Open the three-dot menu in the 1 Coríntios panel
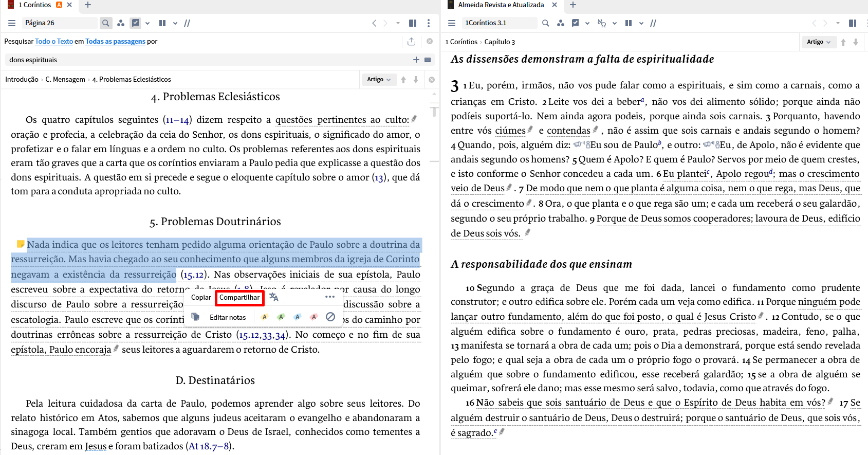868x455 pixels. click(x=429, y=23)
